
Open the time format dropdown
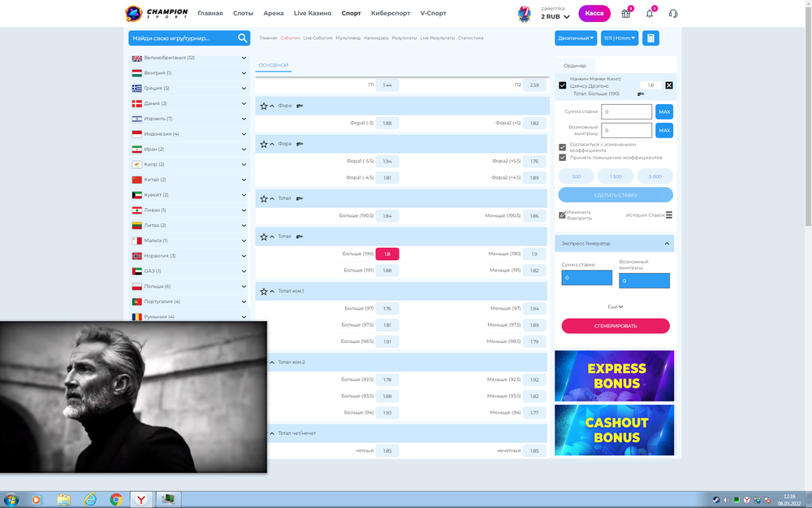(620, 38)
